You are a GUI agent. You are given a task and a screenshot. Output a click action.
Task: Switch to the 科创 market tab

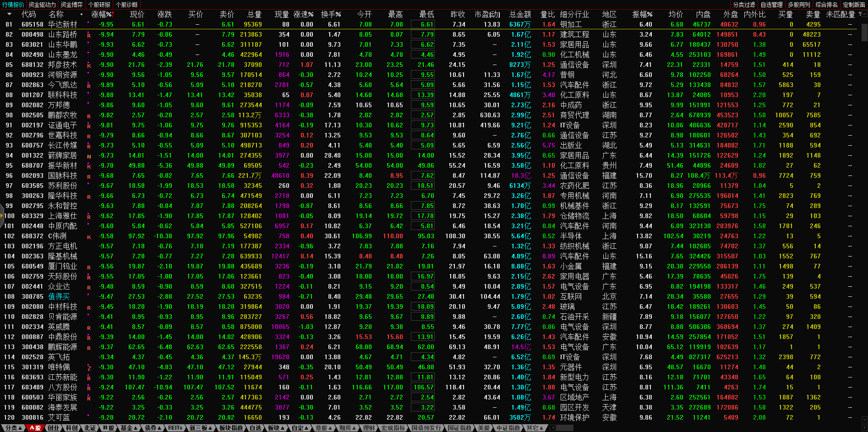71,428
